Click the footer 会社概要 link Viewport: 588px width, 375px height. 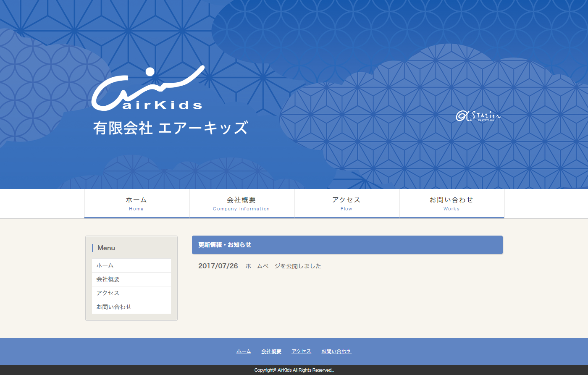pos(271,351)
